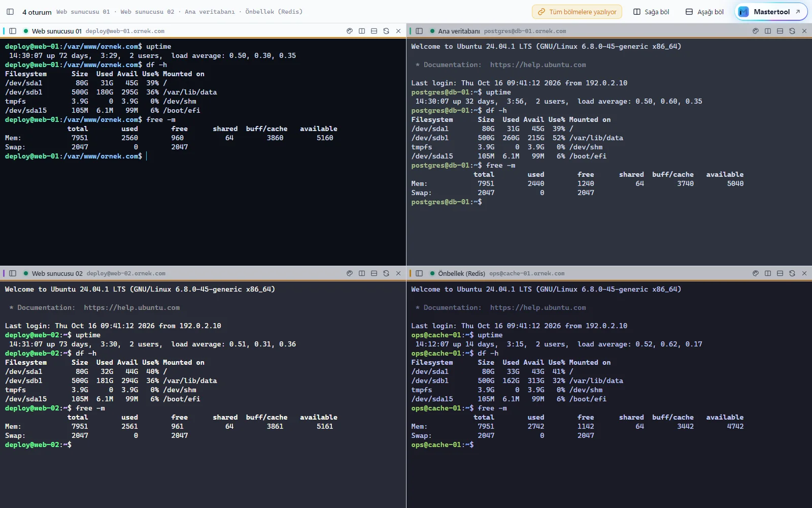Select 'Web sunucusu 01' pane title

(57, 31)
